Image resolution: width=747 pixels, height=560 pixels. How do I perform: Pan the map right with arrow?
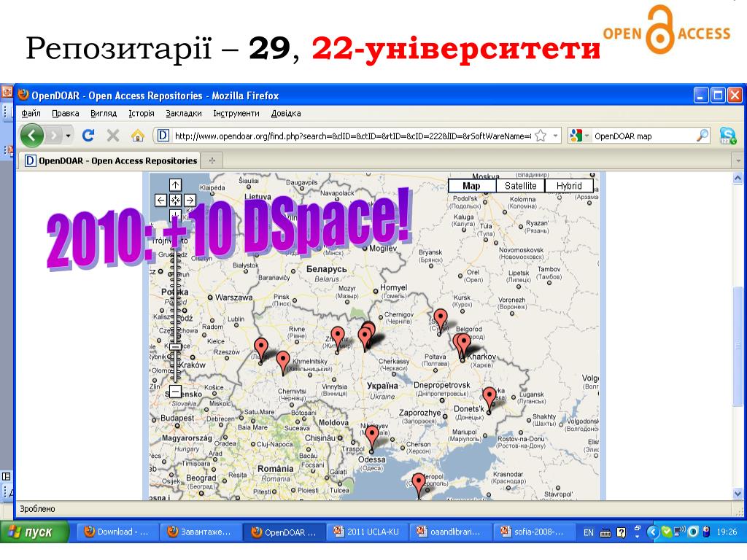190,200
